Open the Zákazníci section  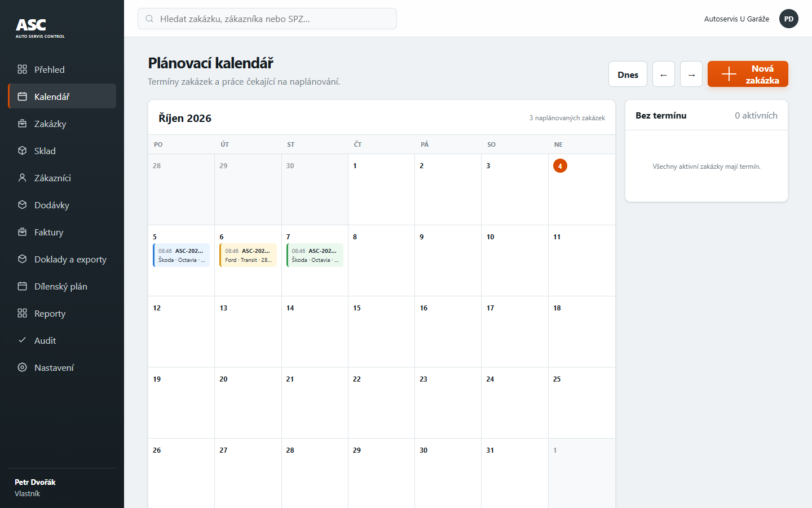click(x=62, y=178)
